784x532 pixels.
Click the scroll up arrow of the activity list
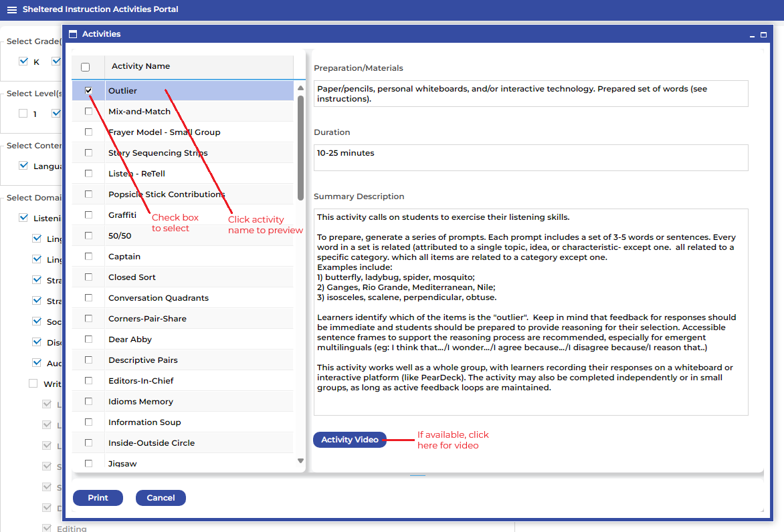[x=300, y=88]
